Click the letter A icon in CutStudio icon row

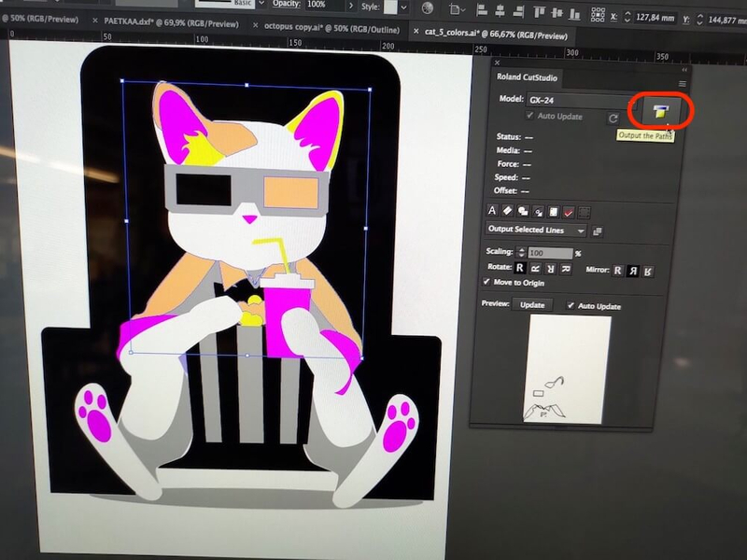(494, 212)
